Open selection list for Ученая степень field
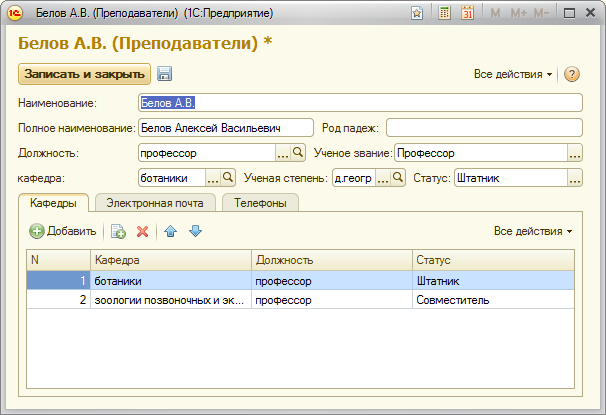 pyautogui.click(x=383, y=178)
